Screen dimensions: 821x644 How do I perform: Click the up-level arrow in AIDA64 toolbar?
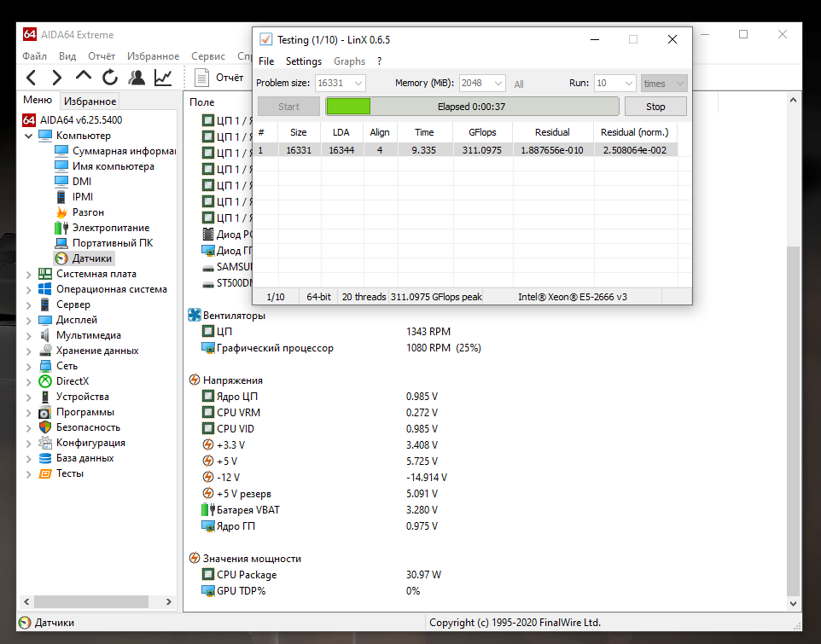click(x=84, y=77)
